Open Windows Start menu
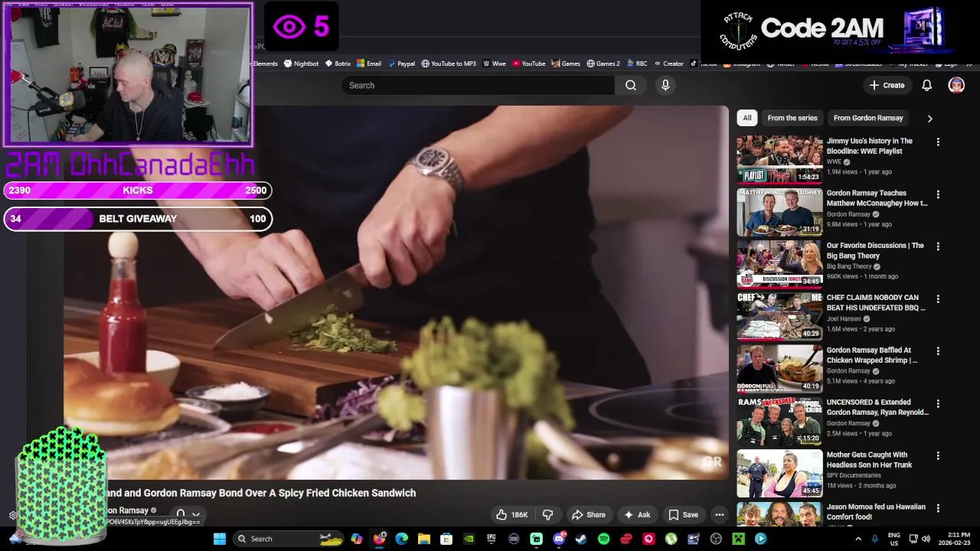This screenshot has width=980, height=551. point(220,539)
